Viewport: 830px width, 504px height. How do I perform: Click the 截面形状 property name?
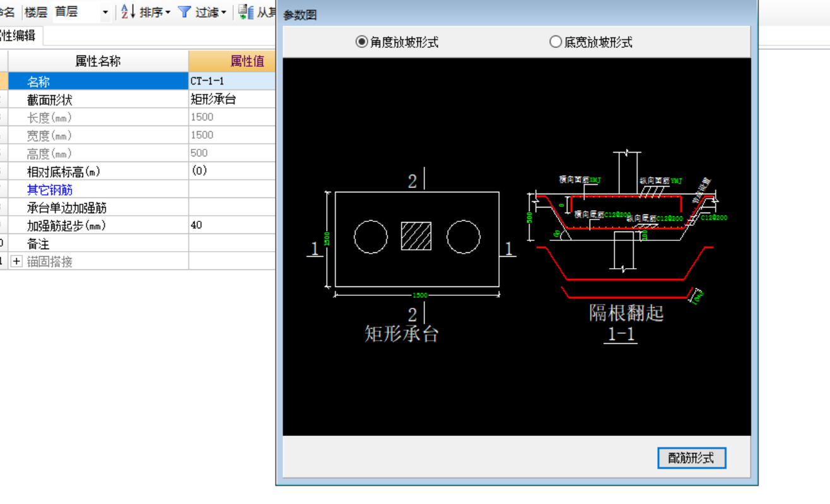pyautogui.click(x=50, y=100)
